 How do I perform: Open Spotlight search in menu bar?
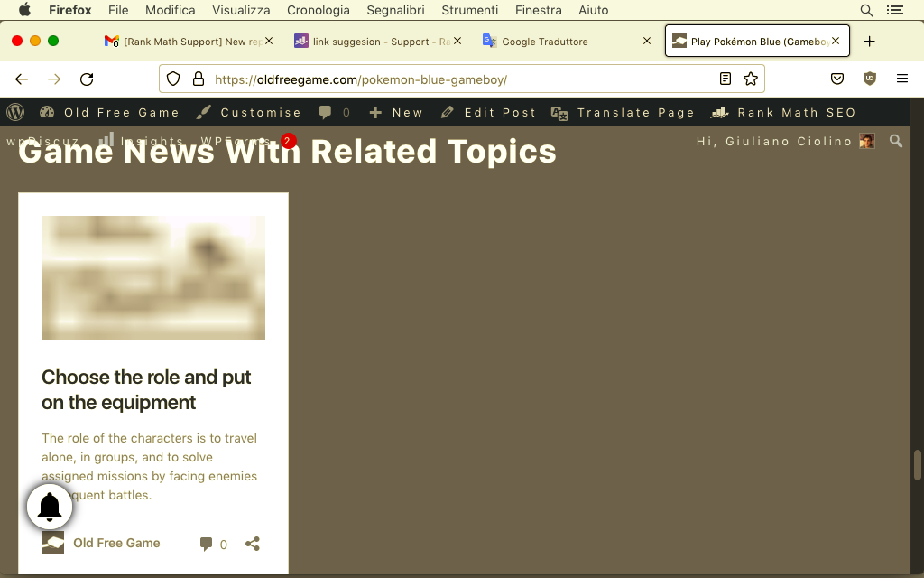866,10
